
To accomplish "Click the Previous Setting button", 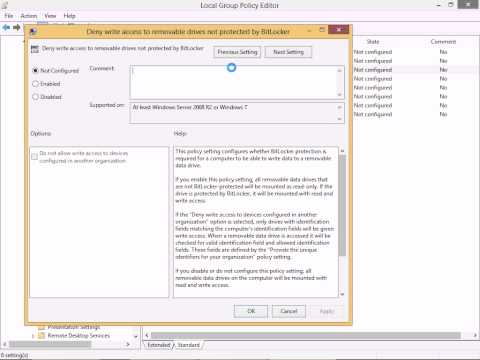I will coord(237,52).
